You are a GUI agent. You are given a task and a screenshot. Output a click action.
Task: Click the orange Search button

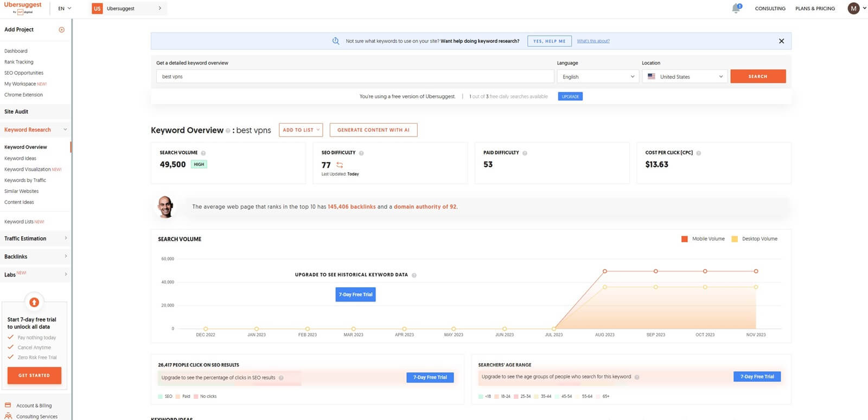758,76
